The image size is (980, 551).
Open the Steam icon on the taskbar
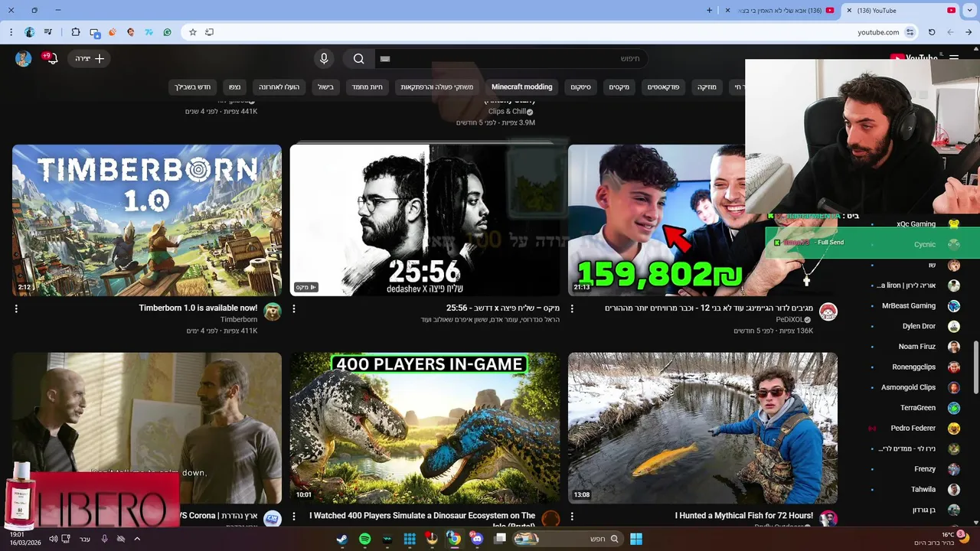[x=342, y=539]
